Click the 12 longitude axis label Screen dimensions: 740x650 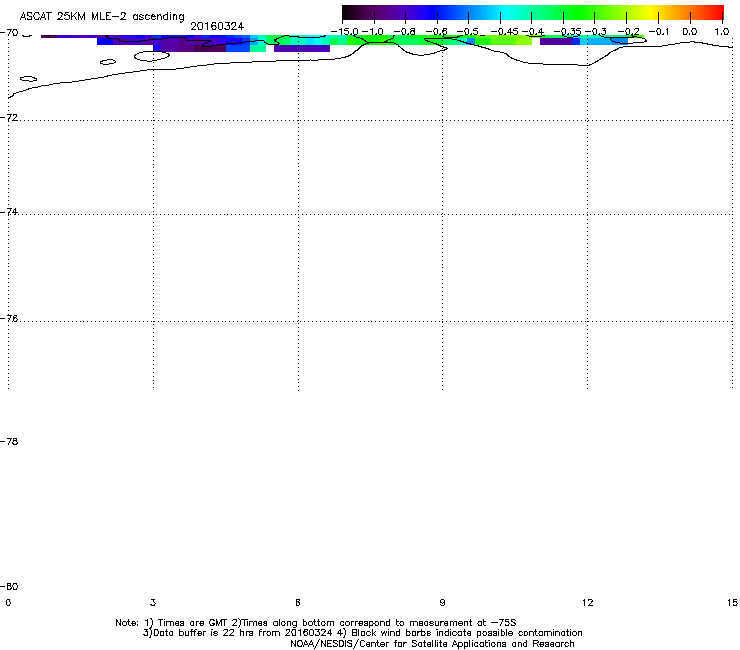(588, 602)
